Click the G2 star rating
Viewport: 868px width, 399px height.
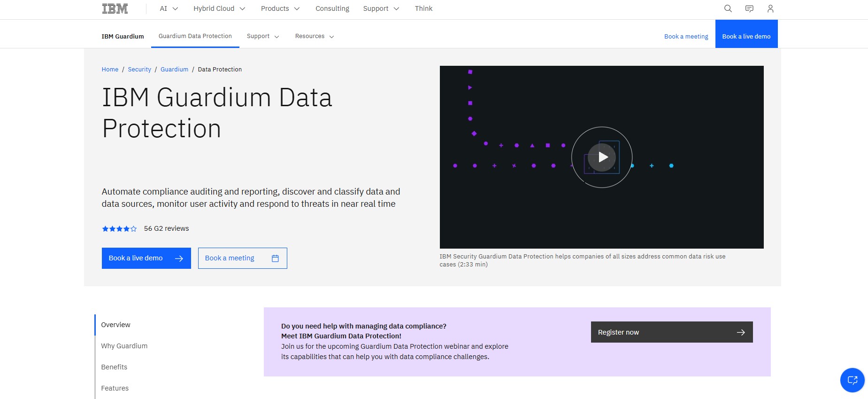click(x=119, y=229)
